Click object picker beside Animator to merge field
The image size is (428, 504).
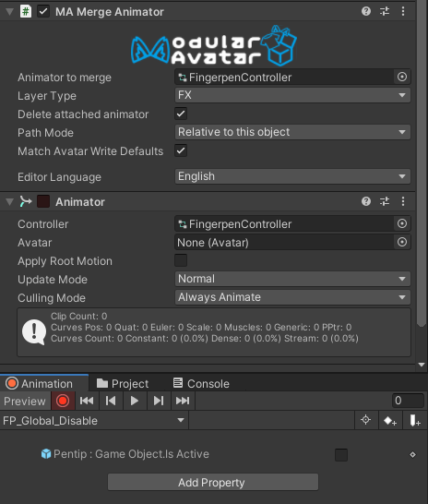tap(402, 78)
